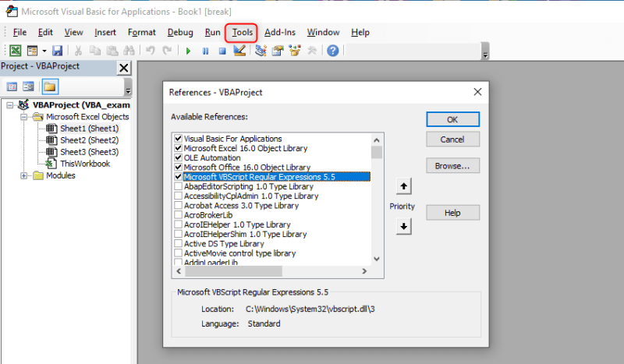Click the Toggle Folders icon in Project panel
This screenshot has height=364, width=624.
pos(50,87)
